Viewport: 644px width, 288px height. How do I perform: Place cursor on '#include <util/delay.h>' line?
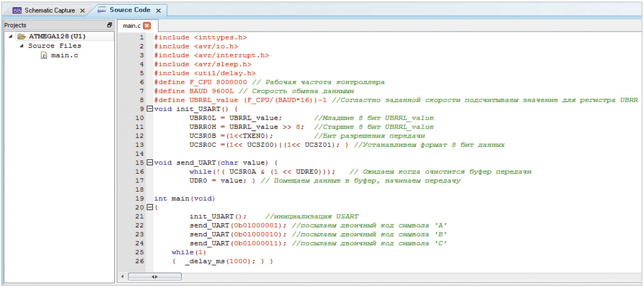pos(205,73)
